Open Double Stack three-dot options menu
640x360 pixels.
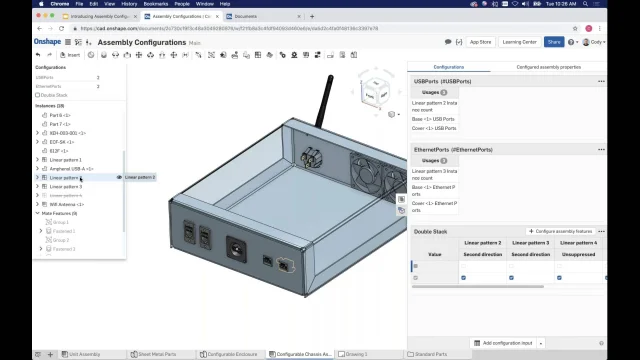(x=601, y=231)
